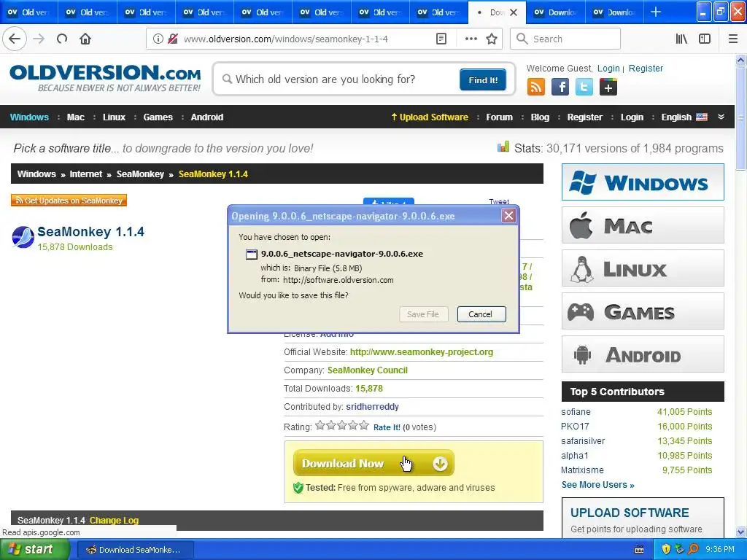Click the Linux sidebar category banner
Image resolution: width=747 pixels, height=560 pixels.
(x=643, y=268)
